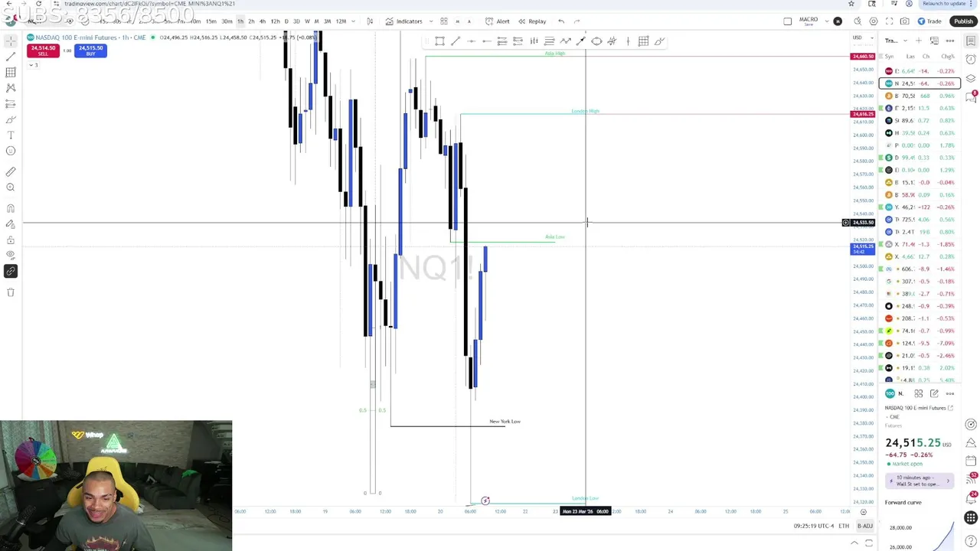Image resolution: width=980 pixels, height=551 pixels.
Task: Select the 30m timeframe
Action: pos(227,21)
